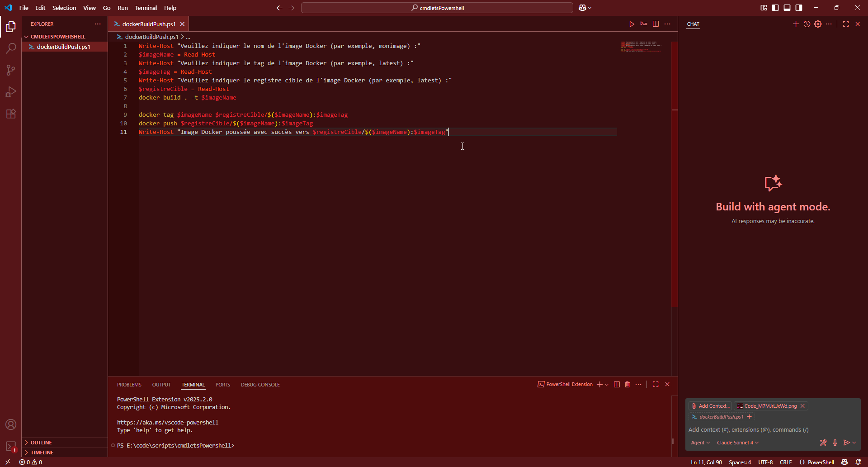Toggle the bottom panel layout button
This screenshot has height=467, width=868.
click(x=787, y=8)
